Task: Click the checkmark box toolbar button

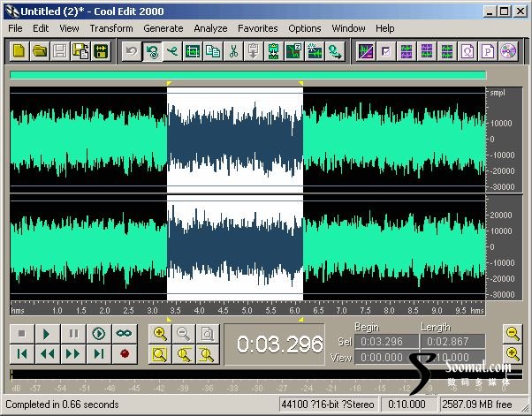Action: [386, 51]
